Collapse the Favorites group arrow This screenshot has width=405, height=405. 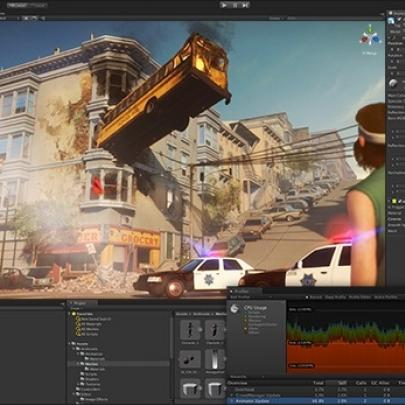pos(70,314)
